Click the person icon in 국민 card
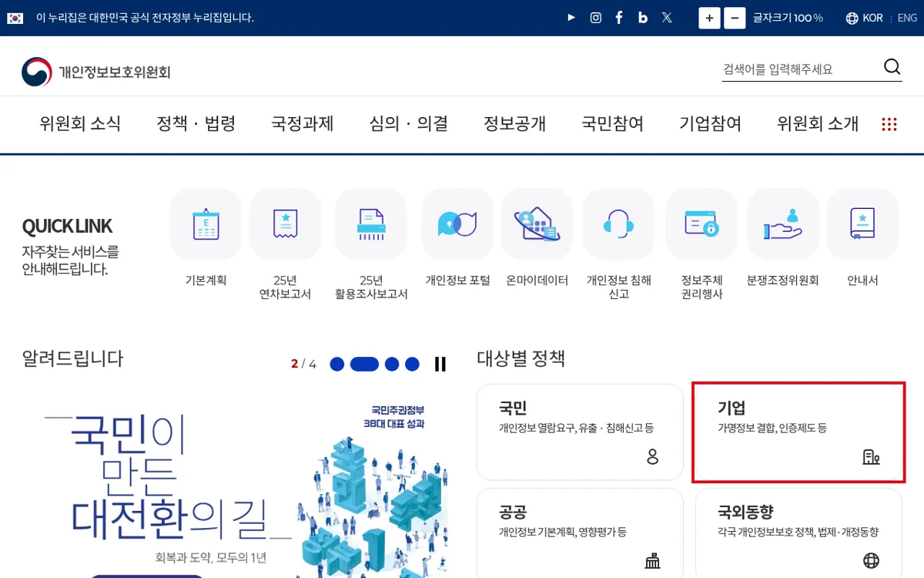924x578 pixels. coord(652,456)
